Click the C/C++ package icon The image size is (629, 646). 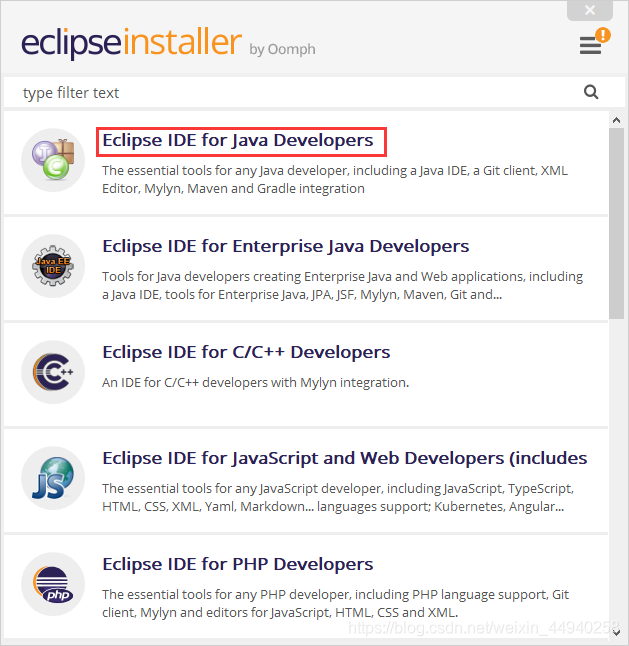click(53, 372)
